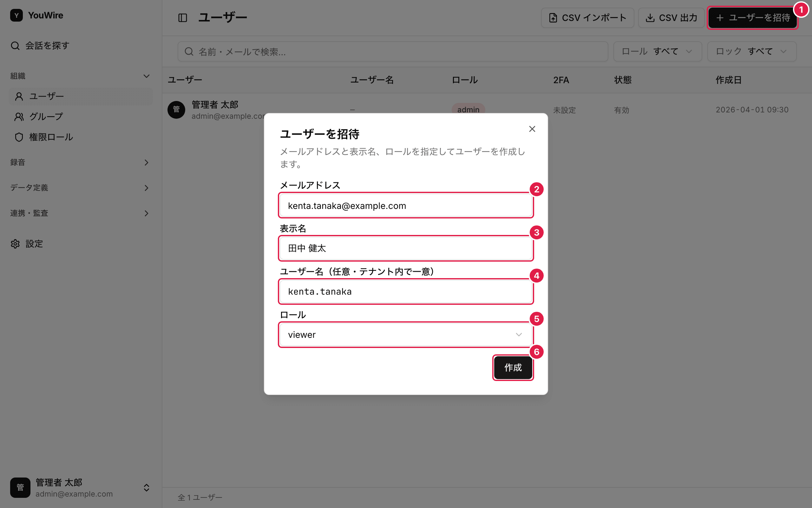This screenshot has width=812, height=508.
Task: Click the bottom-left 管理者 avatar icon
Action: tap(20, 487)
